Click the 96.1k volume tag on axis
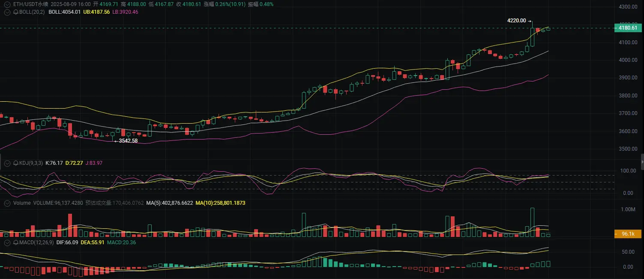This screenshot has width=644, height=279. tap(628, 234)
